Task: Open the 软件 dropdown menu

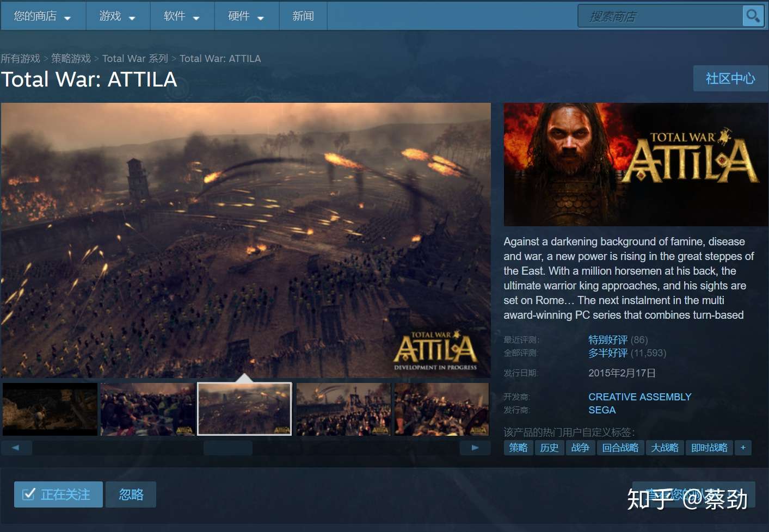Action: 182,16
